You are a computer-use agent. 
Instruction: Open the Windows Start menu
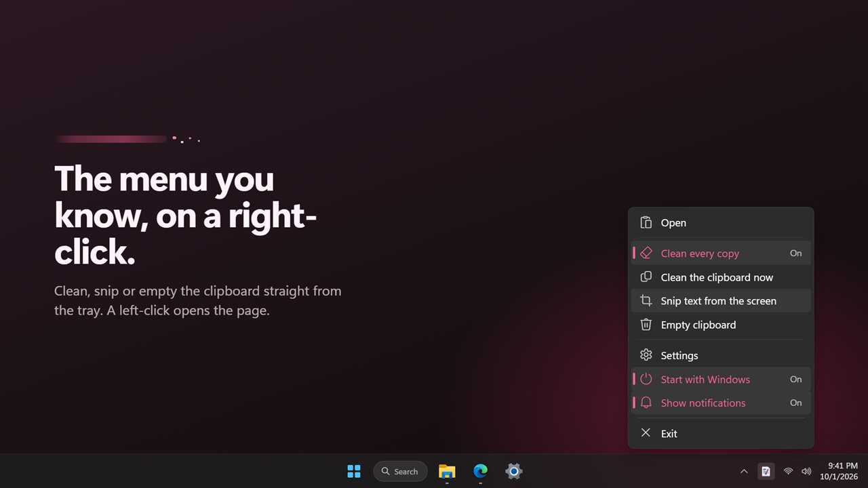[x=354, y=471]
